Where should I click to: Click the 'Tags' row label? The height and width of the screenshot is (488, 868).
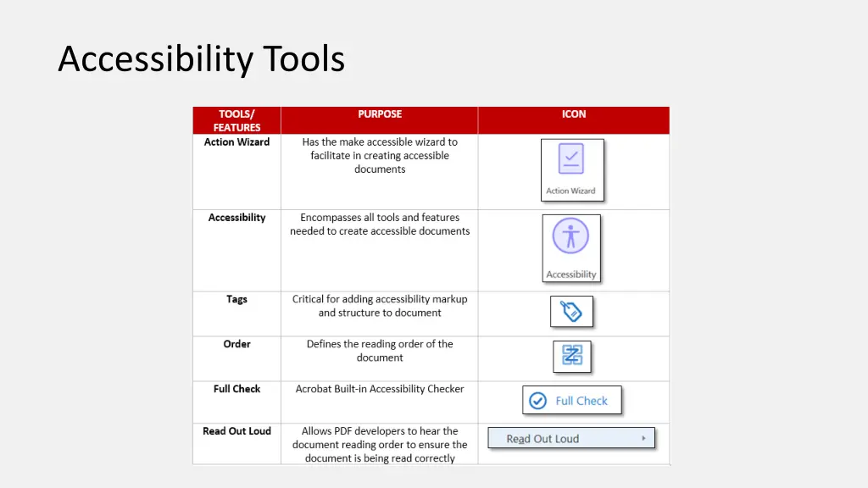coord(236,299)
